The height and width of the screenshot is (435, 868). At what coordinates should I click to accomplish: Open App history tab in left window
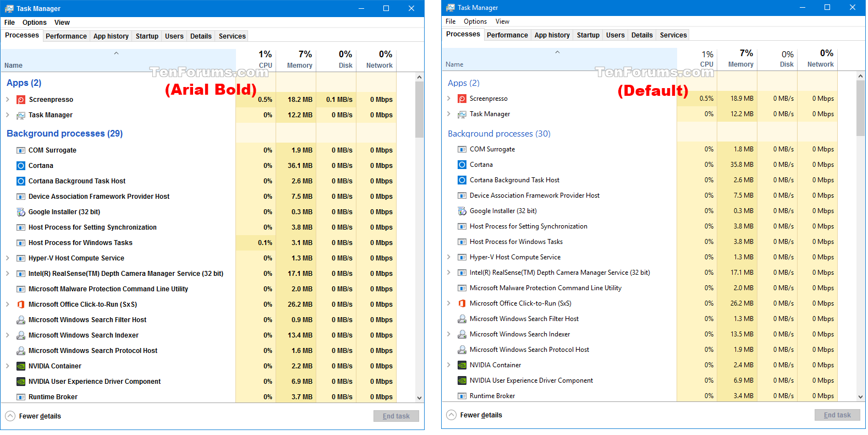[111, 36]
